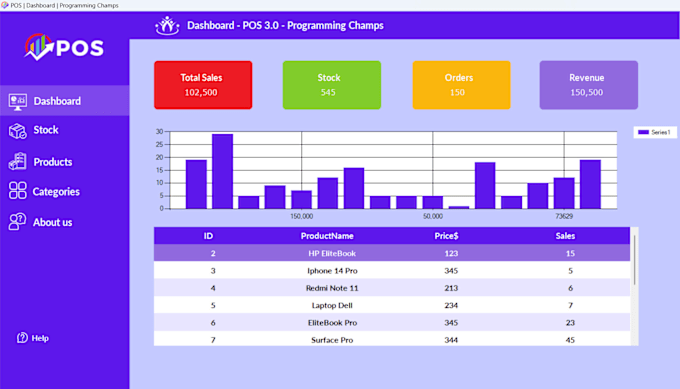Open the Help link
Image resolution: width=680 pixels, height=389 pixels.
pos(40,338)
